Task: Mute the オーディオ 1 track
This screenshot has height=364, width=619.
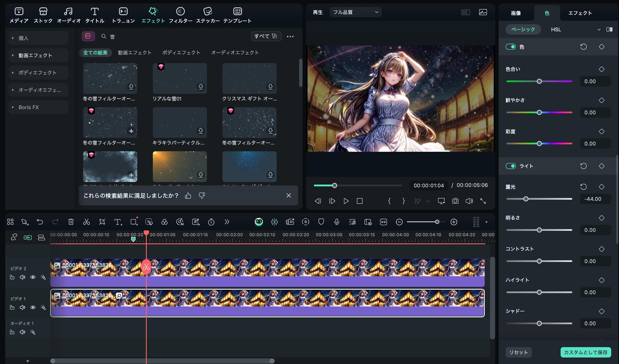Action: 23,332
